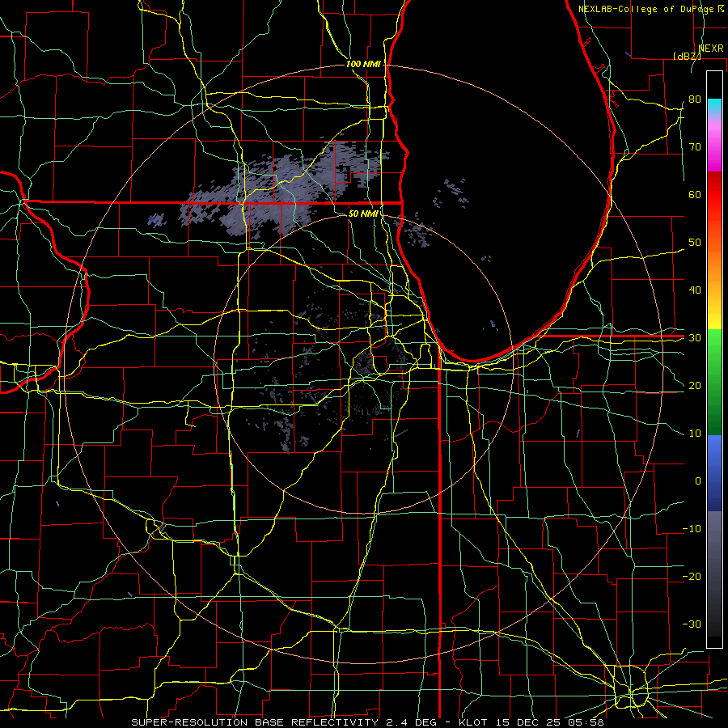The height and width of the screenshot is (728, 728).
Task: Select the 100 NMI range ring label
Action: pos(363,64)
